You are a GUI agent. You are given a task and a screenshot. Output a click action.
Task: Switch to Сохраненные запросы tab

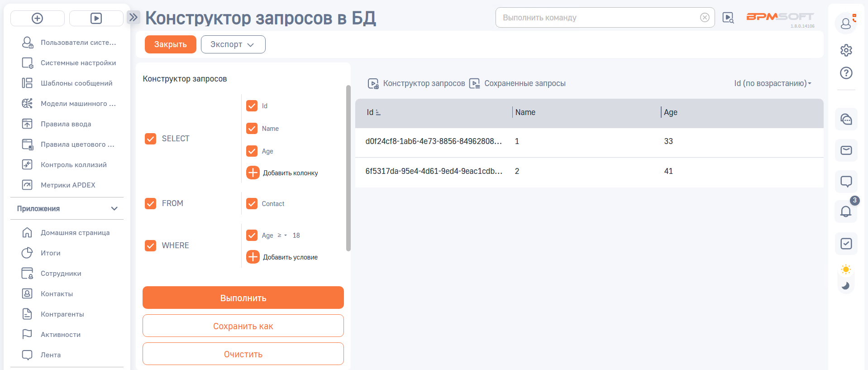coord(517,83)
